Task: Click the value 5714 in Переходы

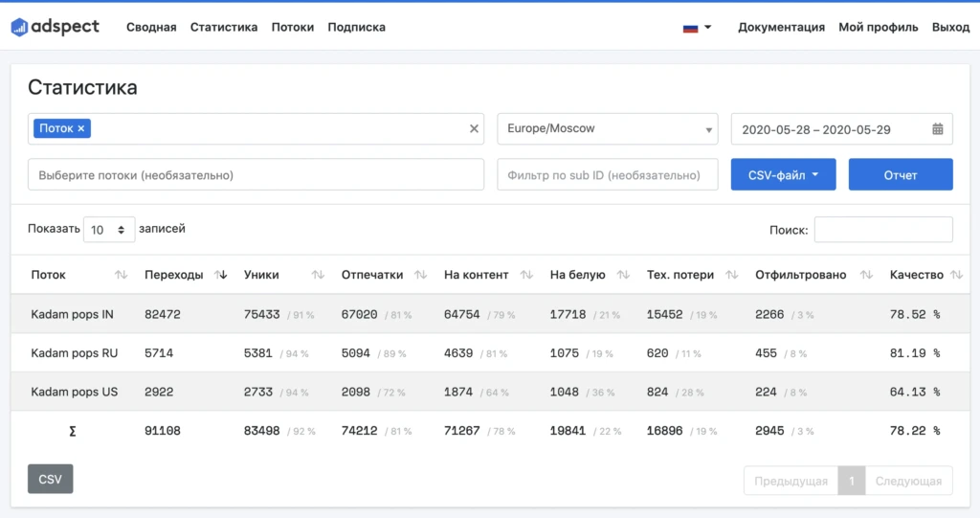Action: 159,353
